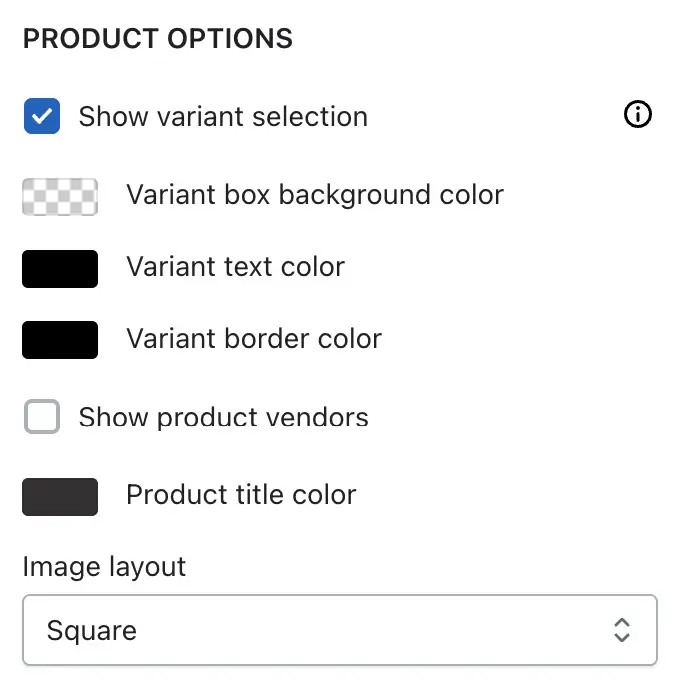The height and width of the screenshot is (680, 675).
Task: Click the Show variant selection label text
Action: (x=223, y=117)
